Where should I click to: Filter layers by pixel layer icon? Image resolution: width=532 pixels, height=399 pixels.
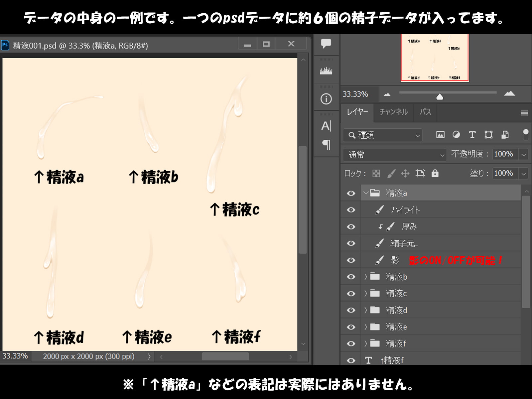(440, 135)
